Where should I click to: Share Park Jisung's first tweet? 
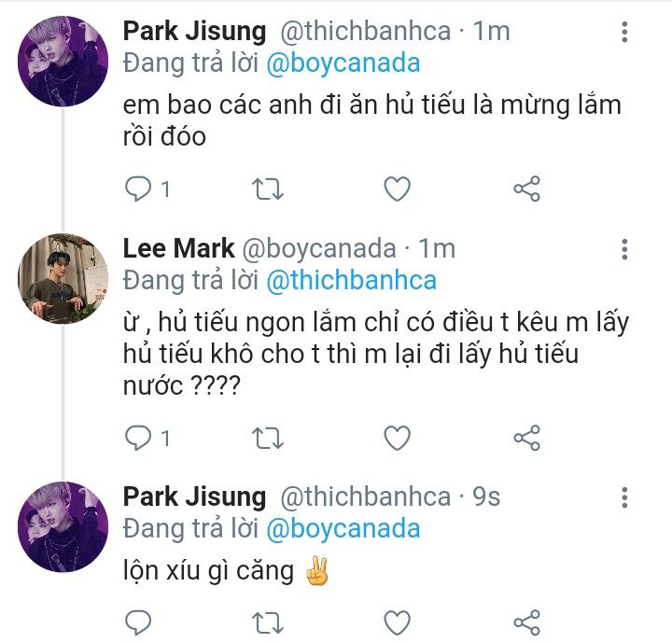[x=527, y=189]
